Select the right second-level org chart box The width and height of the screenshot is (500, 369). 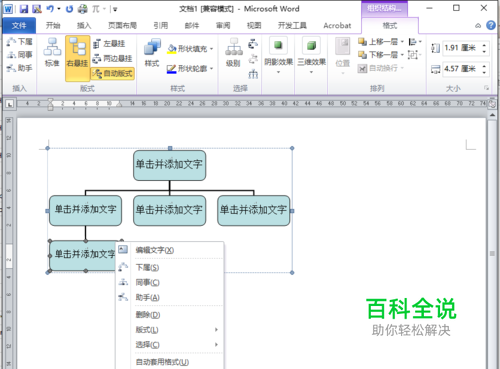pyautogui.click(x=254, y=210)
